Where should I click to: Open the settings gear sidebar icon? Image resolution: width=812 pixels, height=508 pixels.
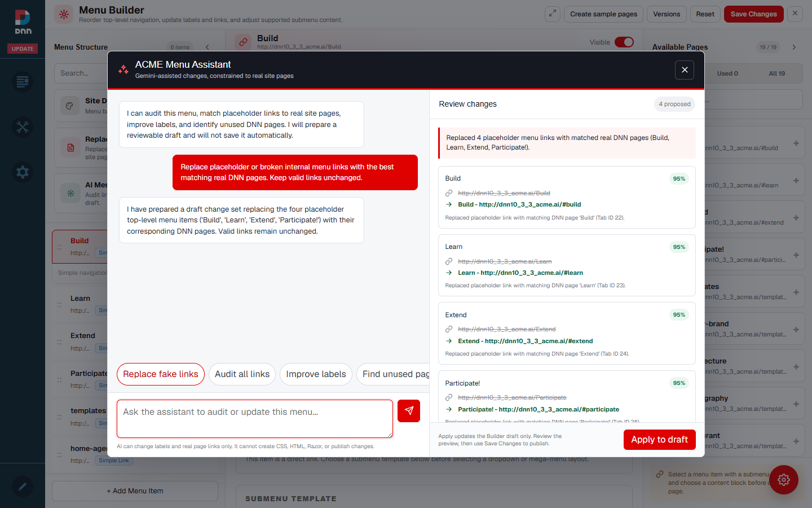point(23,172)
